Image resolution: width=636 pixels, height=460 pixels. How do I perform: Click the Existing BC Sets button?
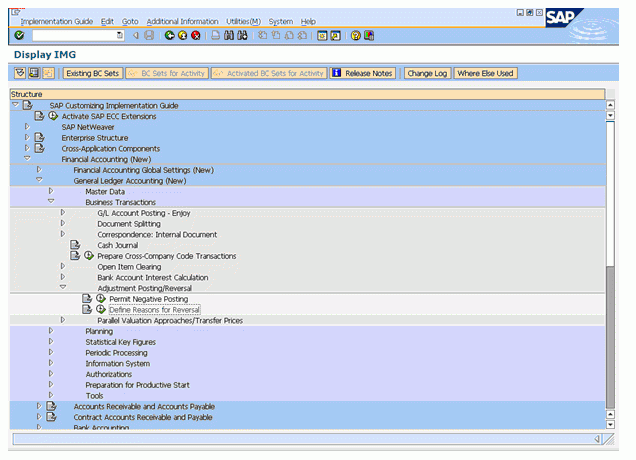tap(92, 73)
